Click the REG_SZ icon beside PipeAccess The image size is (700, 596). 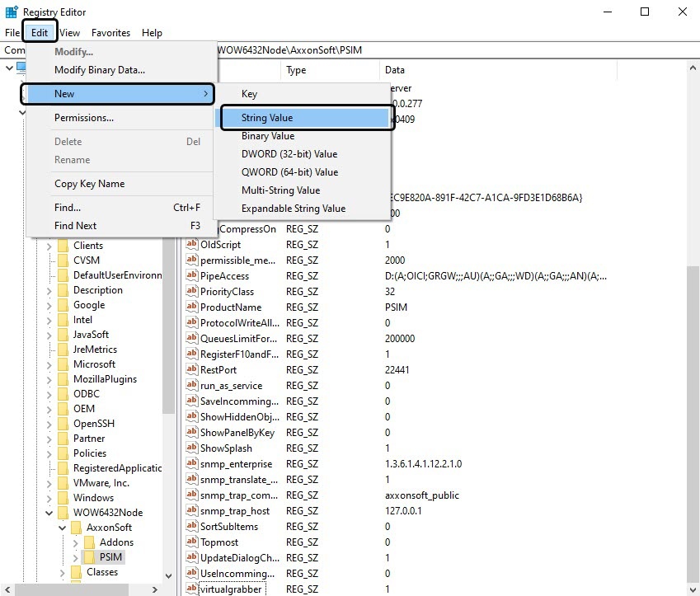coord(192,277)
